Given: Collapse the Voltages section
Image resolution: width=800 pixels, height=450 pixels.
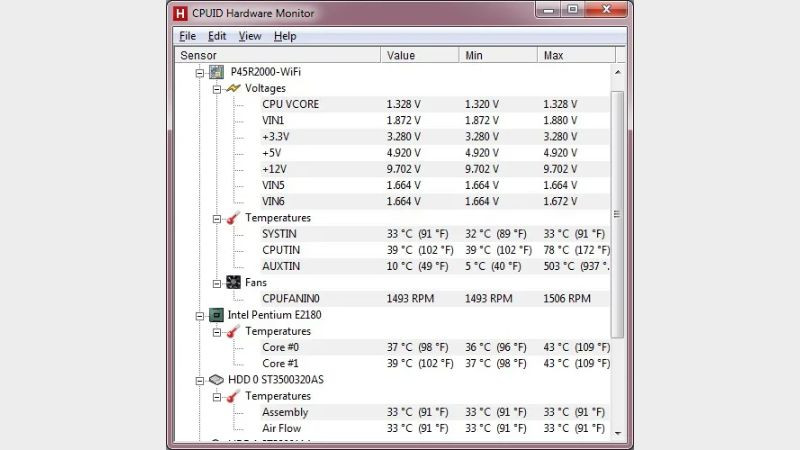Looking at the screenshot, I should click(x=217, y=89).
